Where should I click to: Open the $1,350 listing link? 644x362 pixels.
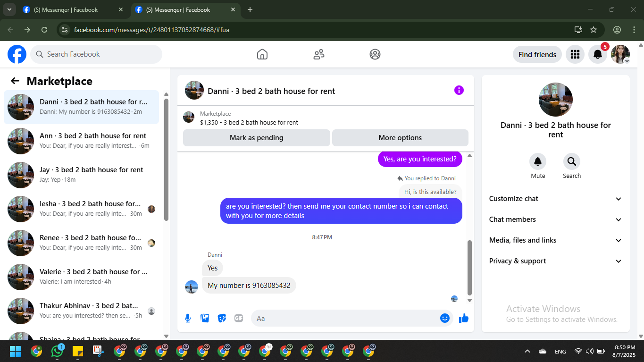coord(249,122)
